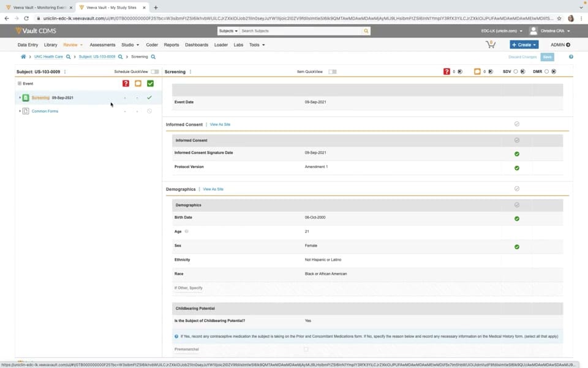The width and height of the screenshot is (588, 368).
Task: Open the Informed Consent form actions menu
Action: tap(206, 125)
